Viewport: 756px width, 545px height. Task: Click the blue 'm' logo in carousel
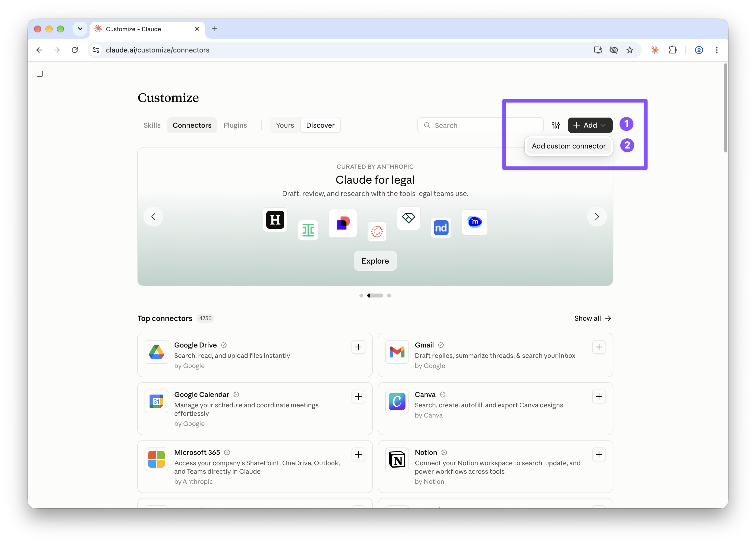click(x=475, y=222)
